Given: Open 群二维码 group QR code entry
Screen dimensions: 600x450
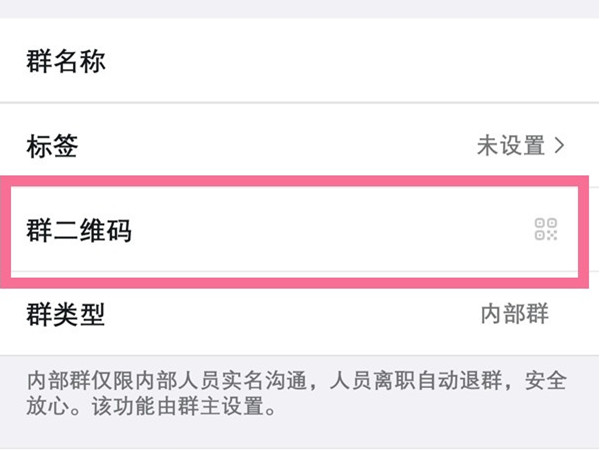Looking at the screenshot, I should pos(79,231).
